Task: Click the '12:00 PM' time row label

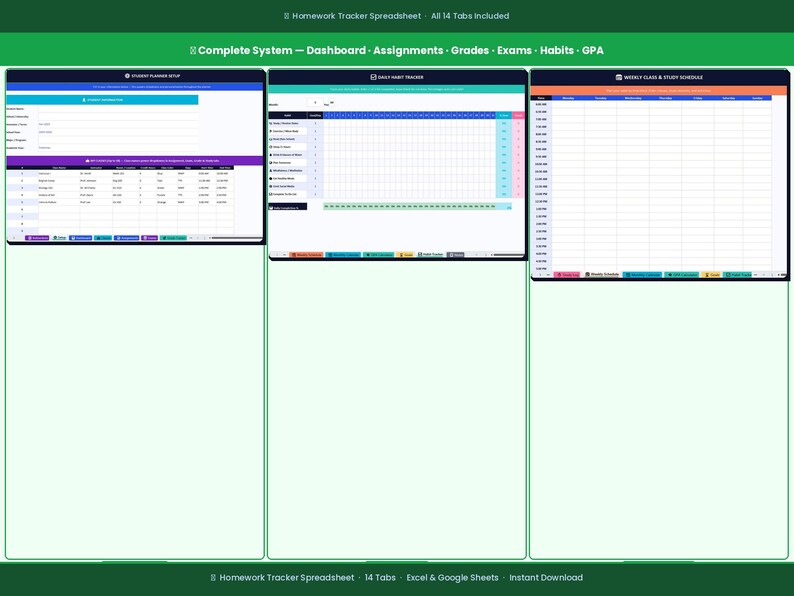Action: [x=541, y=194]
